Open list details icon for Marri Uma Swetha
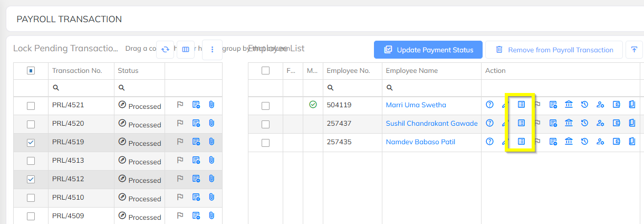The height and width of the screenshot is (224, 644). coord(521,105)
